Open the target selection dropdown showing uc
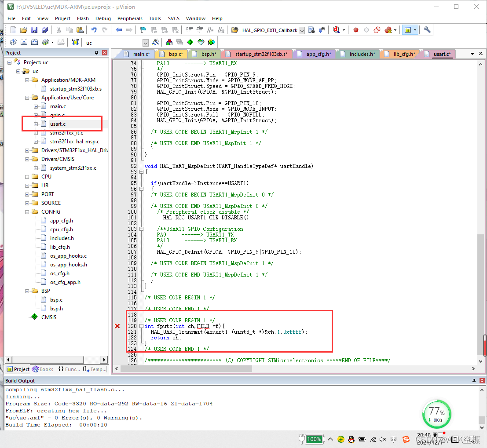487x448 pixels. 145,43
